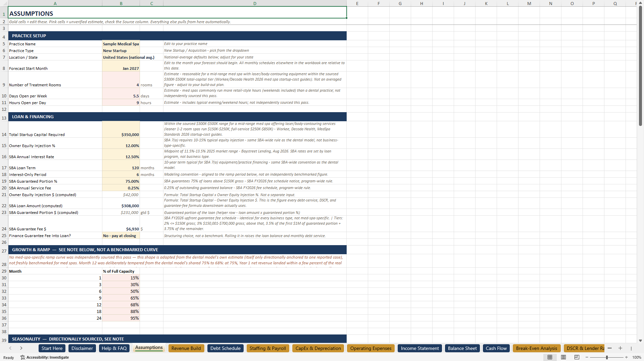Image resolution: width=644 pixels, height=361 pixels.
Task: Select Month 24 capacity 95% cell
Action: tap(121, 318)
